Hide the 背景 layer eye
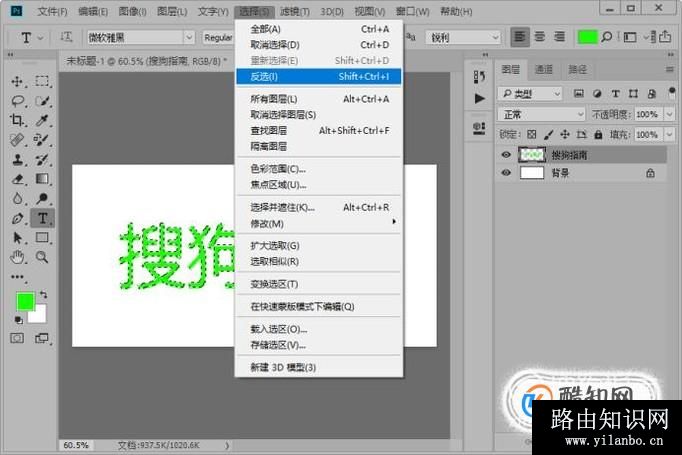 point(506,173)
